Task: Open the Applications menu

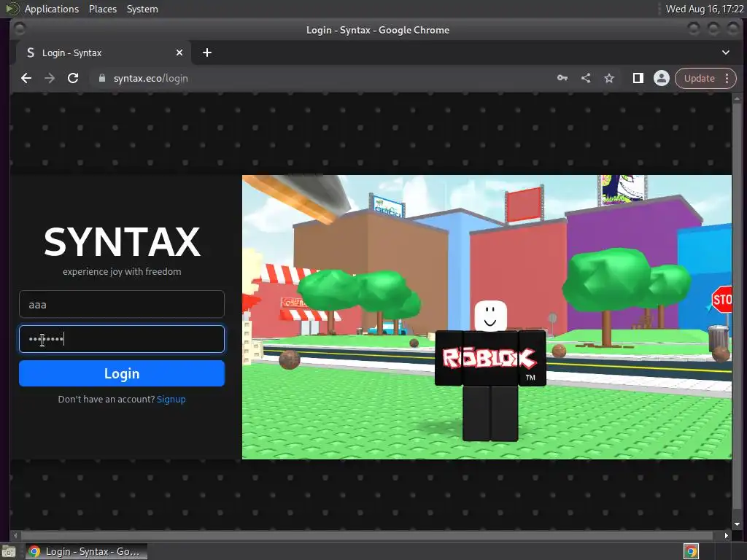Action: 52,9
